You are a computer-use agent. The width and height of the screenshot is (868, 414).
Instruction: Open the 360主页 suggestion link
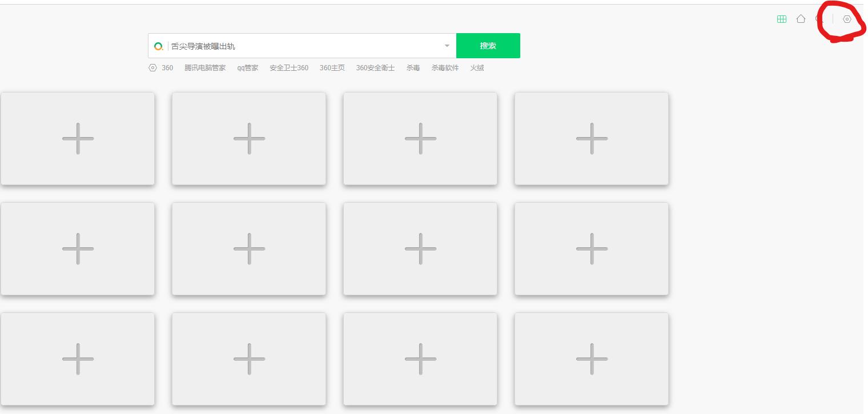pyautogui.click(x=332, y=67)
